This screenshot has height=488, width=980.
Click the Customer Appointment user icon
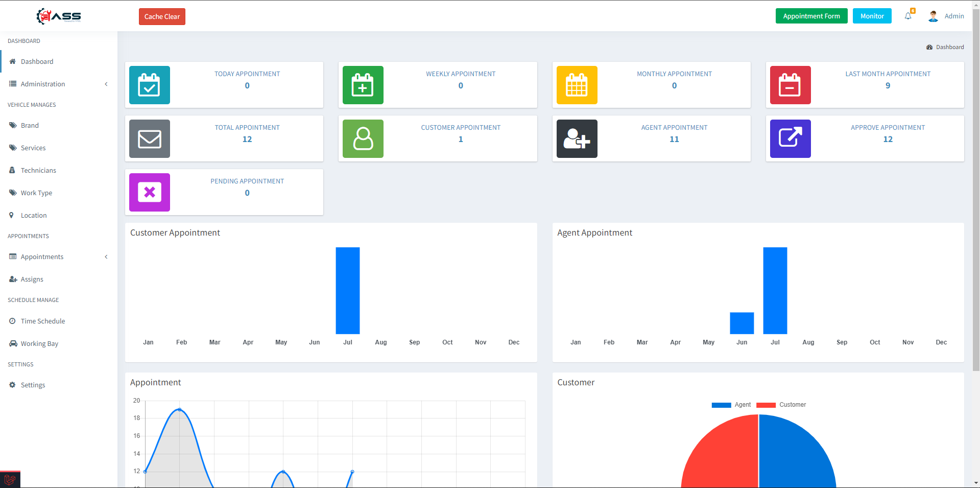coord(363,138)
